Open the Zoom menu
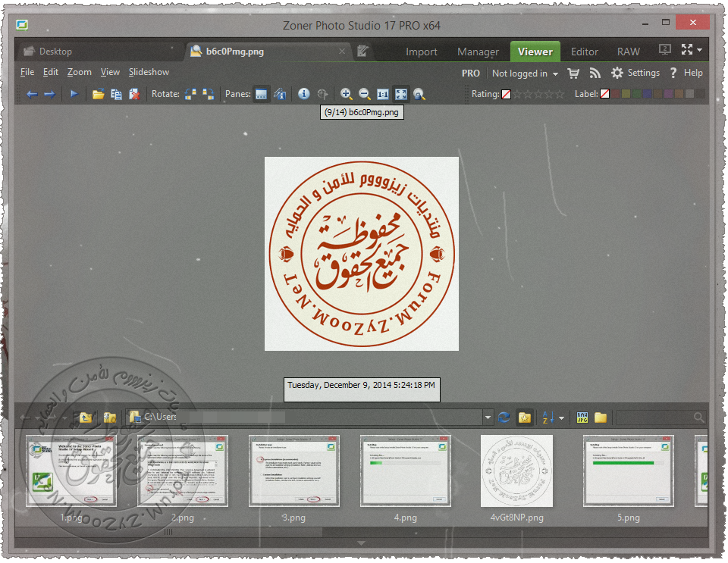Viewport: 728px width, 563px height. coord(80,72)
